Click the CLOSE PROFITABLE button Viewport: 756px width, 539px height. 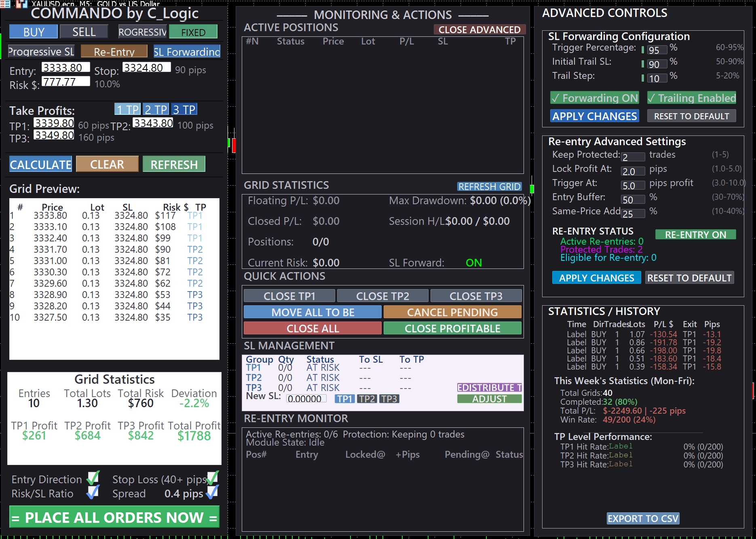pos(452,328)
